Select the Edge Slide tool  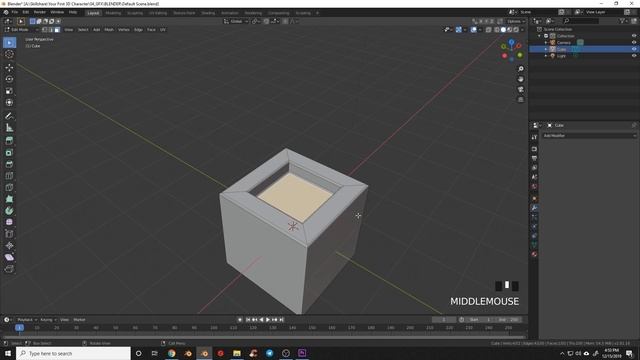(9, 234)
